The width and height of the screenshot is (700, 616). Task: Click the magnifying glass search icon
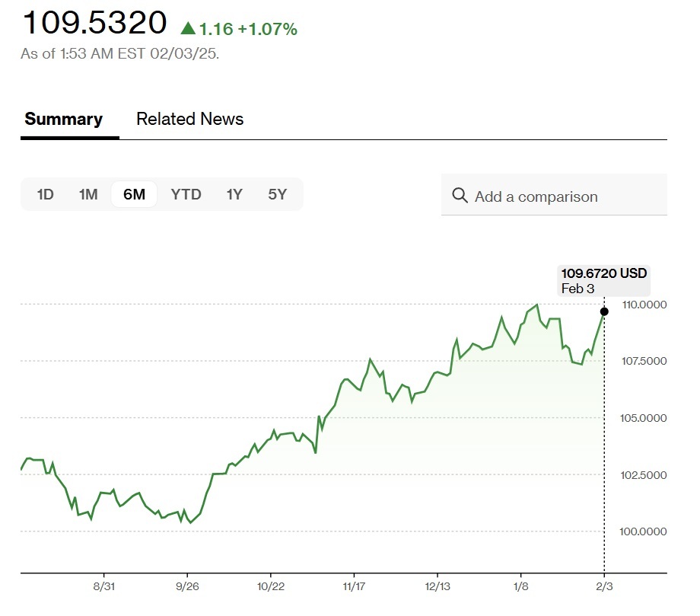(x=460, y=196)
